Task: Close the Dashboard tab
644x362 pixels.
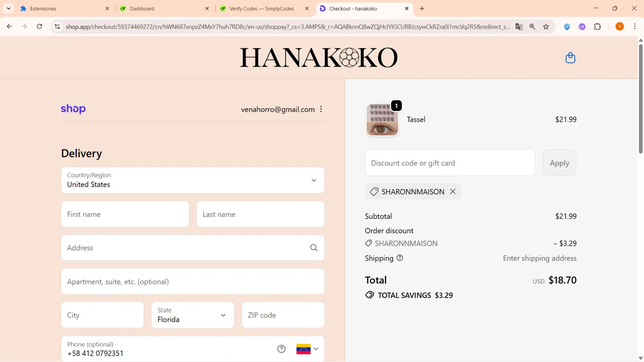Action: point(207,9)
